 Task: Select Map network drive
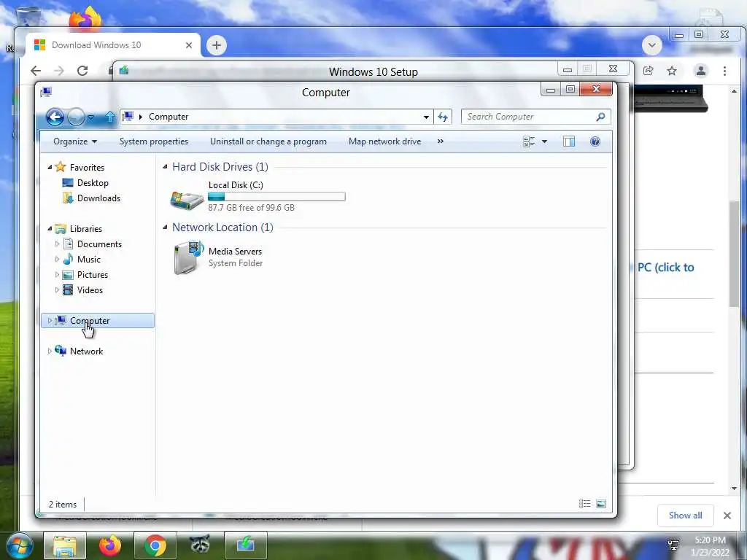(x=384, y=141)
